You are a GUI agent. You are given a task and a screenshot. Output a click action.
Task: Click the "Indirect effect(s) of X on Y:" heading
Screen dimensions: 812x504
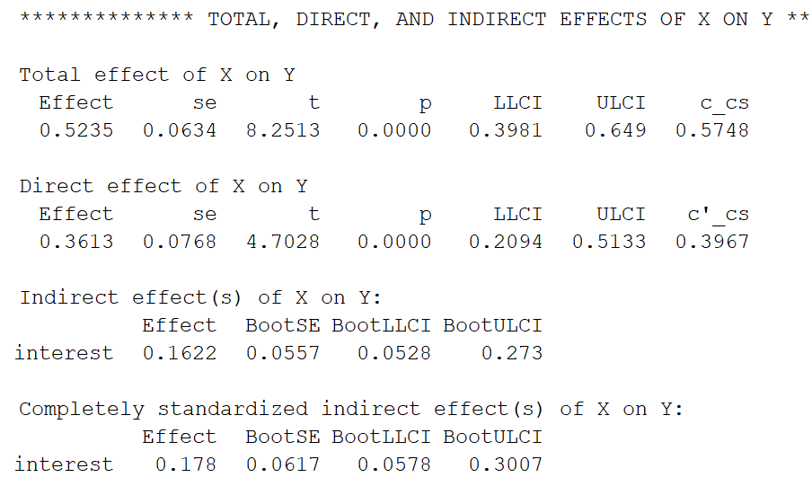point(200,297)
